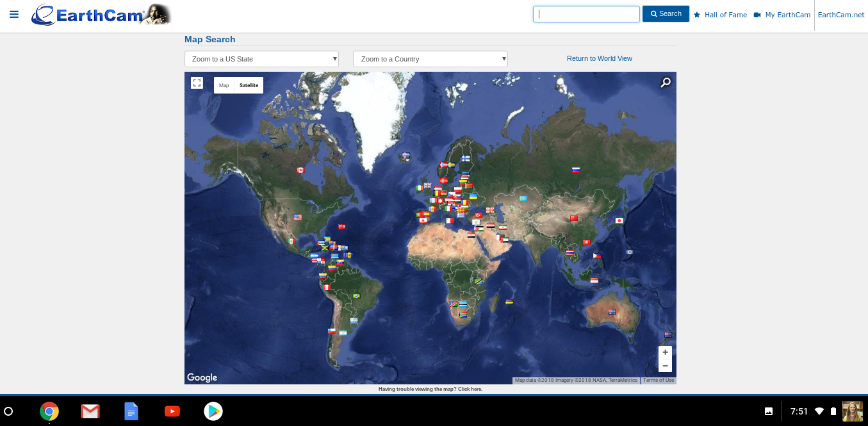Select the Japan flag marker
Screen dimensions: 868x426
619,220
